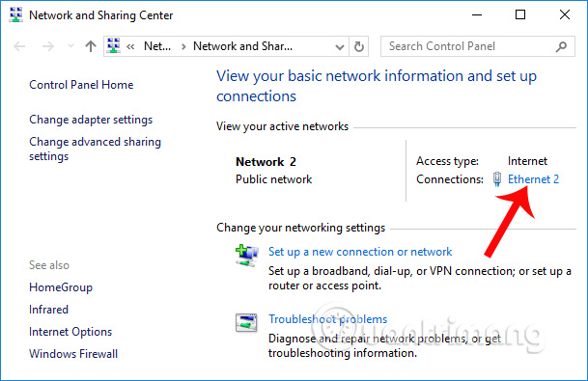This screenshot has height=381, width=588.
Task: Open recent locations dropdown arrow
Action: [x=70, y=46]
